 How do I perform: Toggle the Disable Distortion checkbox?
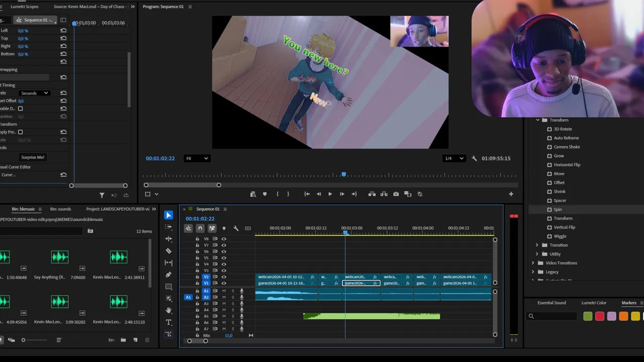tap(20, 109)
